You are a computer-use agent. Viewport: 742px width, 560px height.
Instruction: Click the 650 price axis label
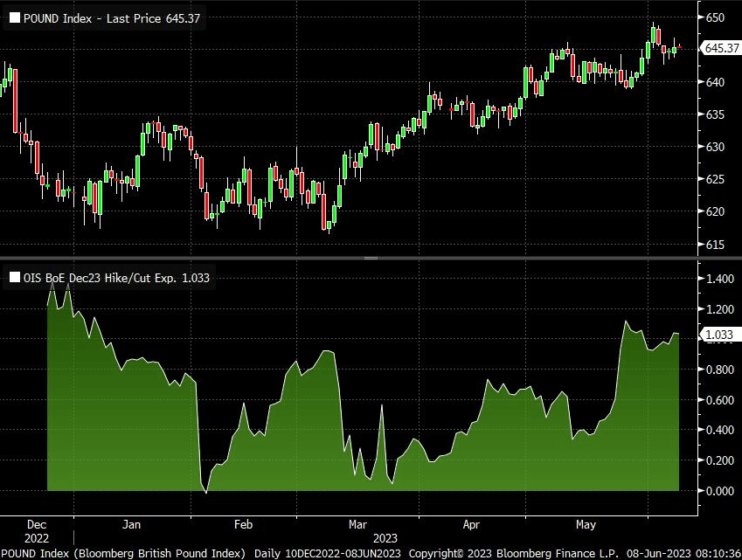[715, 17]
